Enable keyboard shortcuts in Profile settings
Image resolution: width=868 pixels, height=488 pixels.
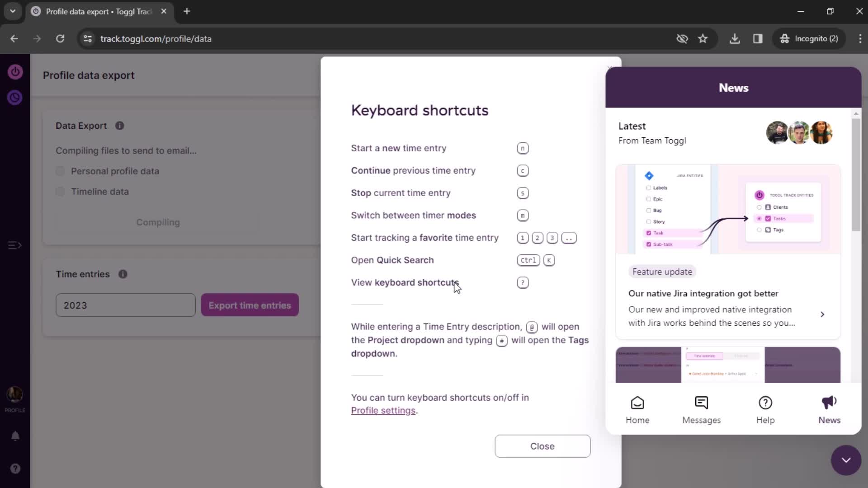382,411
